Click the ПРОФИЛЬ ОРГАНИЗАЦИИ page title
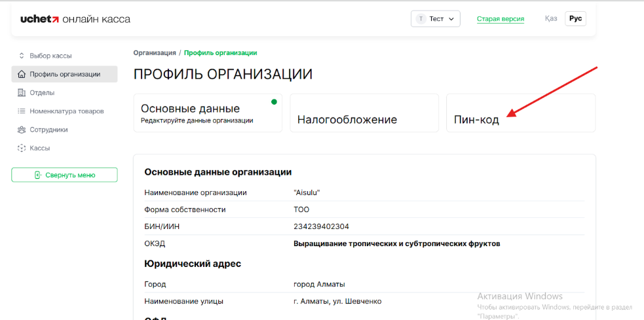644x320 pixels. pos(223,74)
